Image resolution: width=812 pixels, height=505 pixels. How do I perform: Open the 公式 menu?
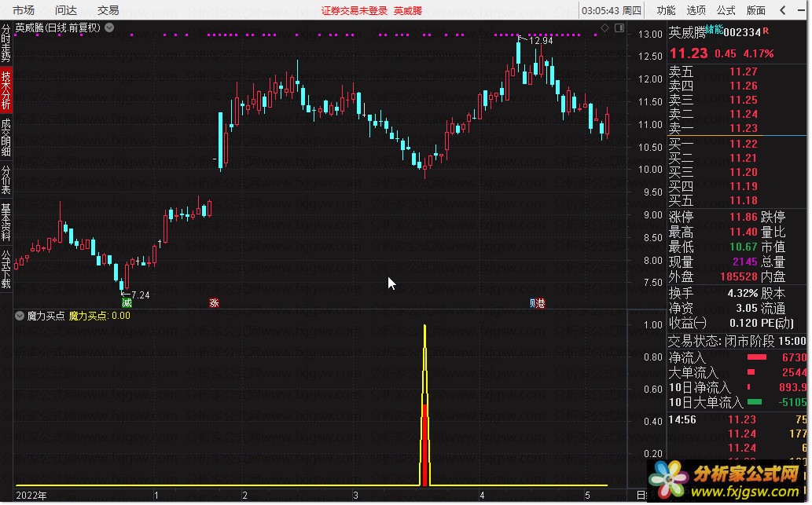[x=726, y=10]
